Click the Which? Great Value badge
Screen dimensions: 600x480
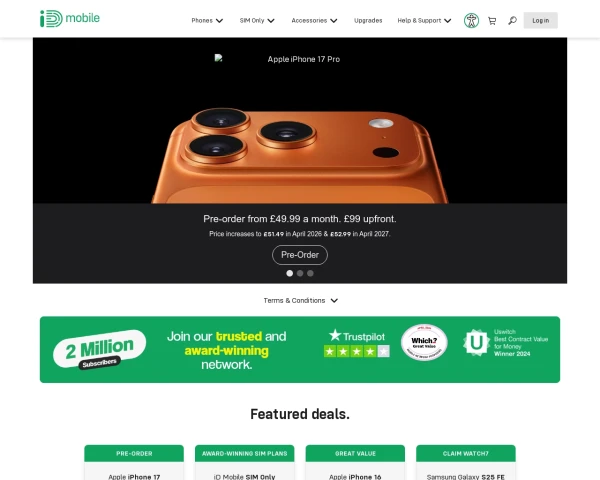424,342
